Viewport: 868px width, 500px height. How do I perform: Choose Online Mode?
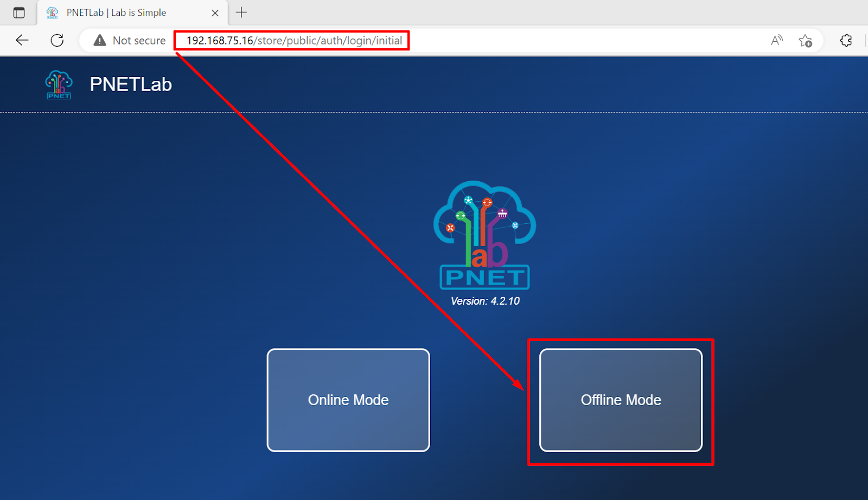tap(348, 400)
